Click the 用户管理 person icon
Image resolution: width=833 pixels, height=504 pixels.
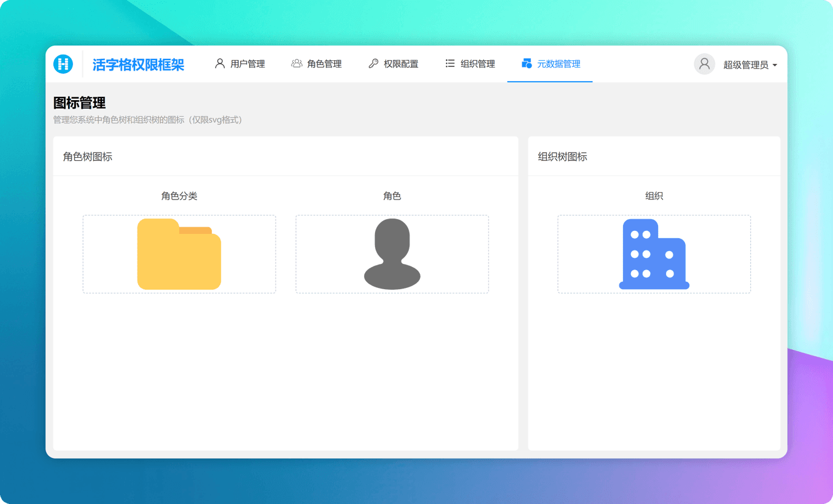pyautogui.click(x=220, y=63)
